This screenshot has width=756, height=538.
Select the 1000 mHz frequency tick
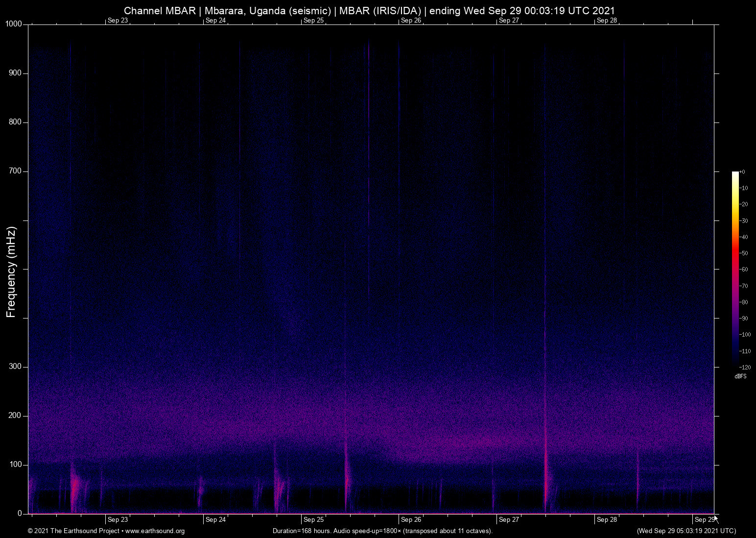[x=25, y=23]
